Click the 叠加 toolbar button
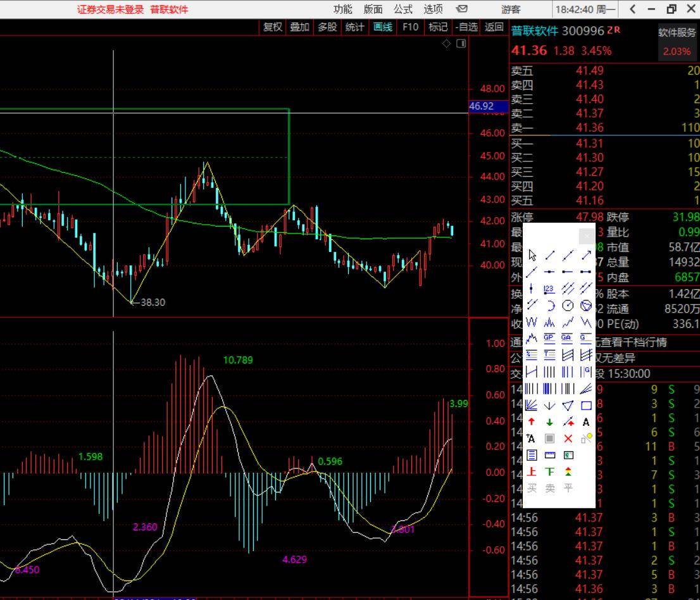The height and width of the screenshot is (600, 700). tap(299, 27)
